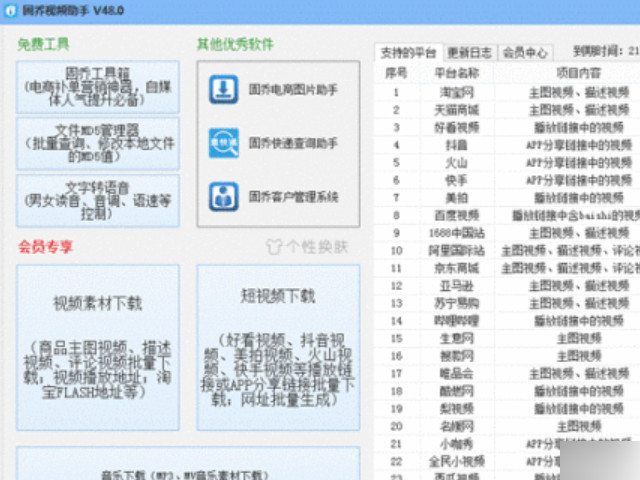Click the 固乔客户管理系统 person icon
The height and width of the screenshot is (480, 640).
tap(224, 197)
